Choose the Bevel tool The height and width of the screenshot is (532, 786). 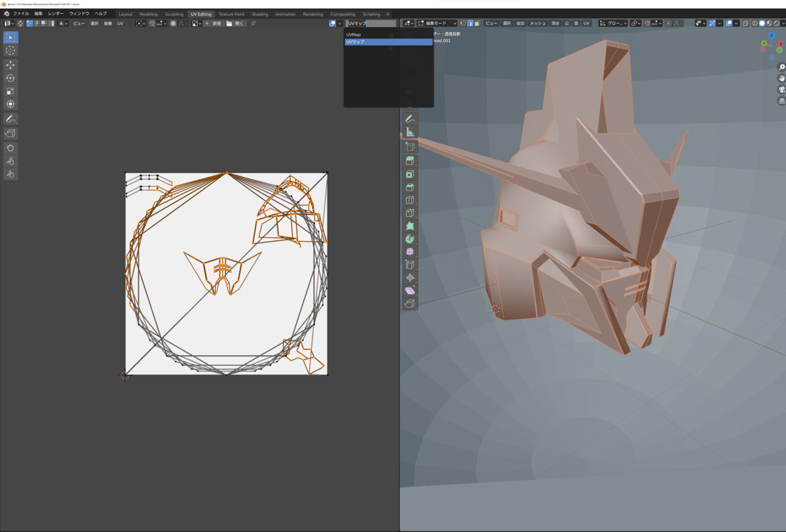coord(410,187)
